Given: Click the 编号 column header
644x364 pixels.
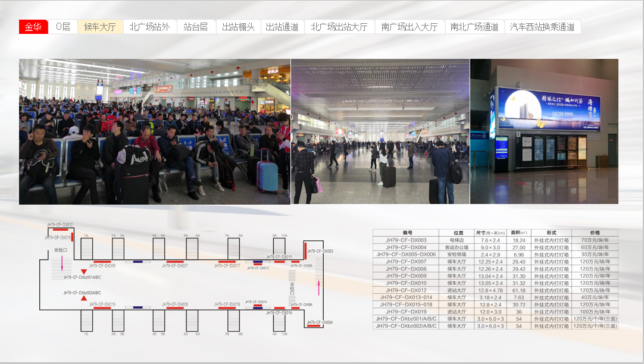Looking at the screenshot, I should point(406,233).
